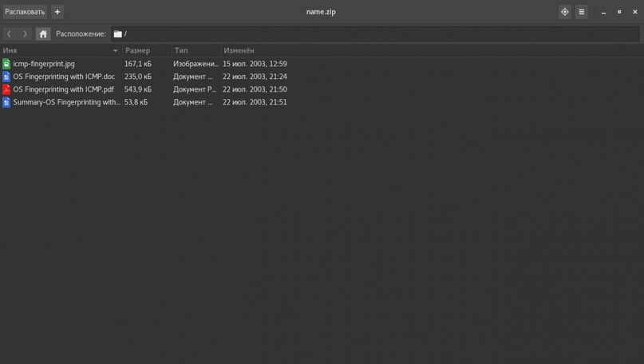This screenshot has height=364, width=644.
Task: Click the Распаковать extract button
Action: (25, 12)
